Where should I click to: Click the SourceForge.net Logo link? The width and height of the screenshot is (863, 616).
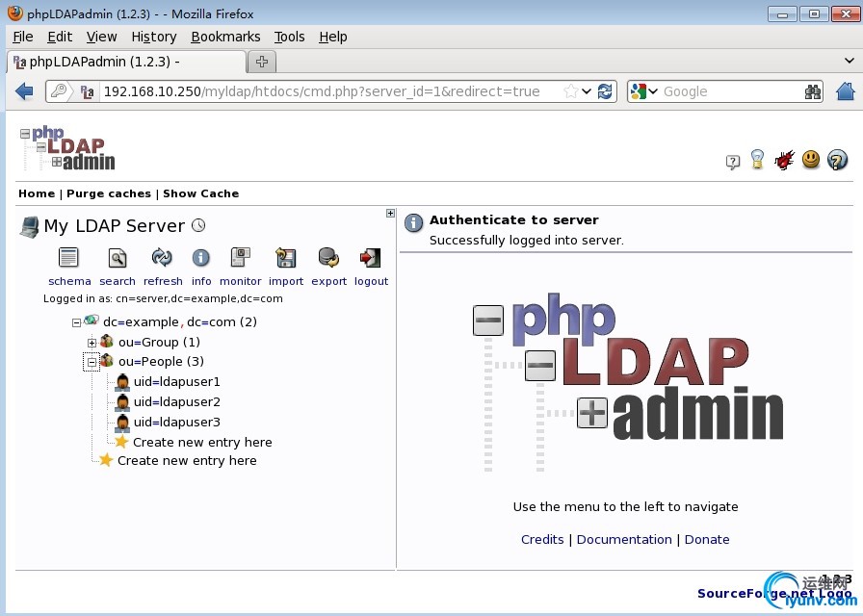tap(773, 594)
